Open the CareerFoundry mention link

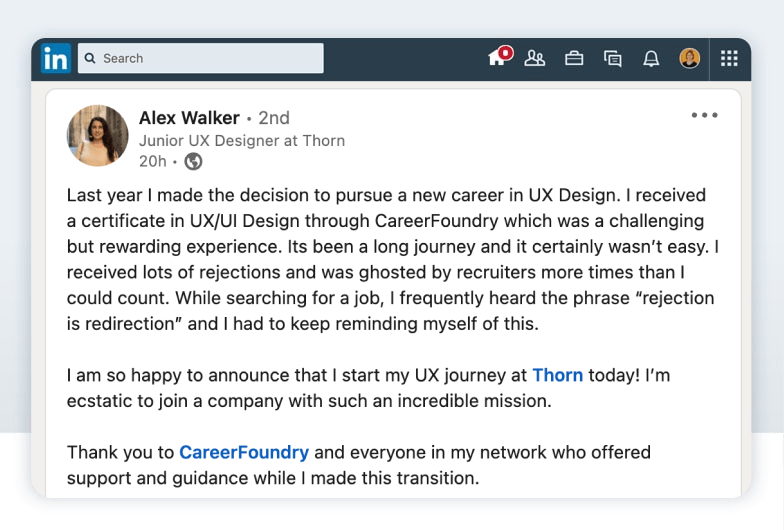click(x=244, y=453)
